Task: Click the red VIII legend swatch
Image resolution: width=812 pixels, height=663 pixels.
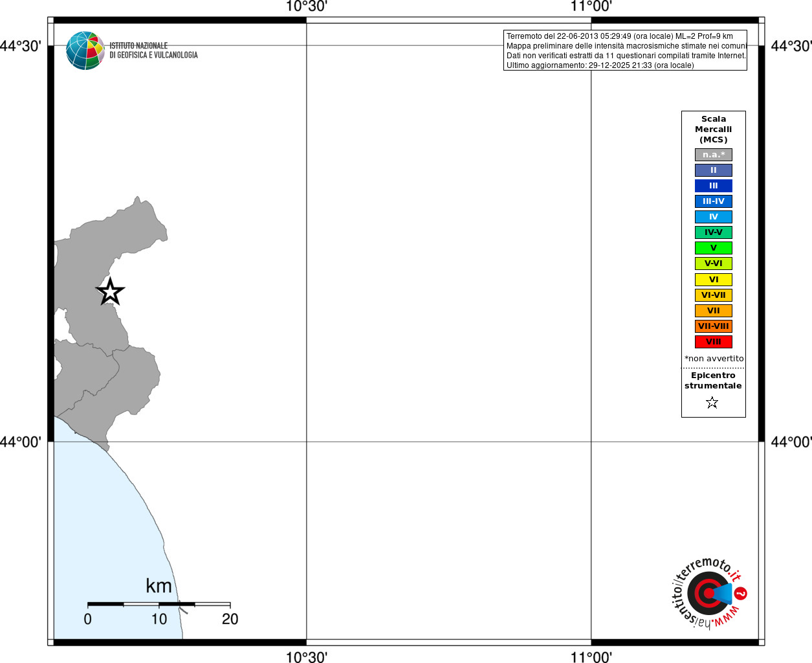Action: [x=714, y=342]
